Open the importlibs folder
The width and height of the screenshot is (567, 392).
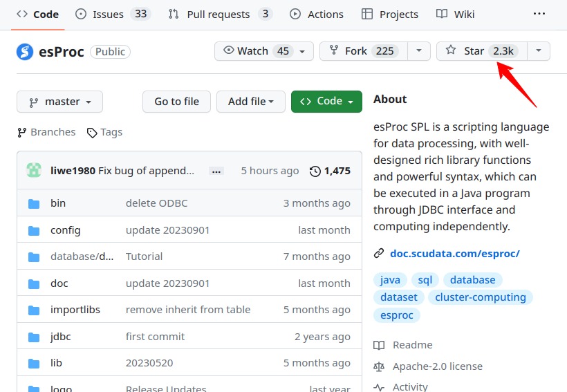coord(75,310)
